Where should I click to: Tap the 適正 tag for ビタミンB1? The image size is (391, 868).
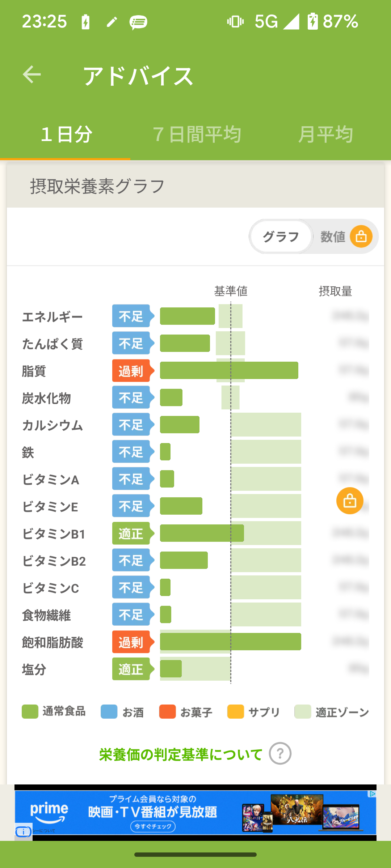tap(132, 533)
